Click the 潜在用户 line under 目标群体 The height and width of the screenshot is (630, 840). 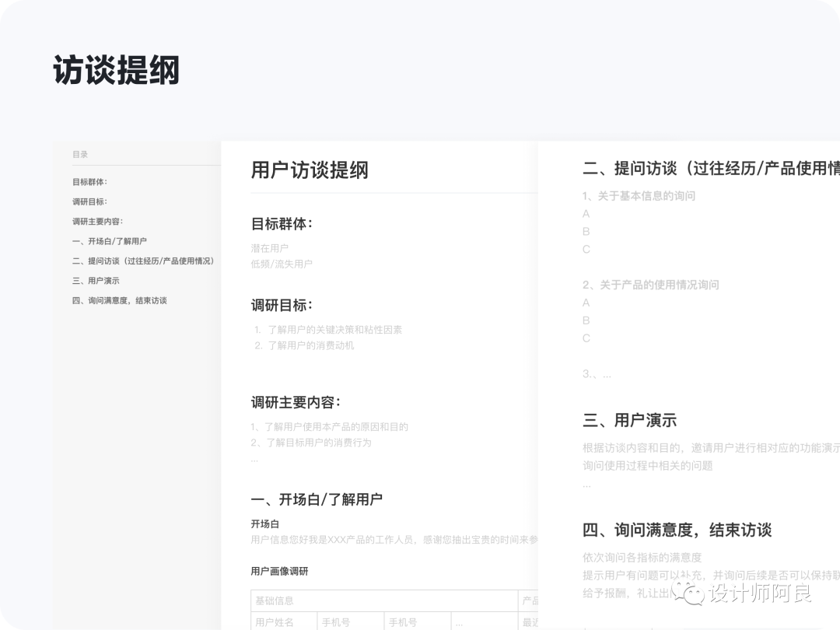coord(270,248)
